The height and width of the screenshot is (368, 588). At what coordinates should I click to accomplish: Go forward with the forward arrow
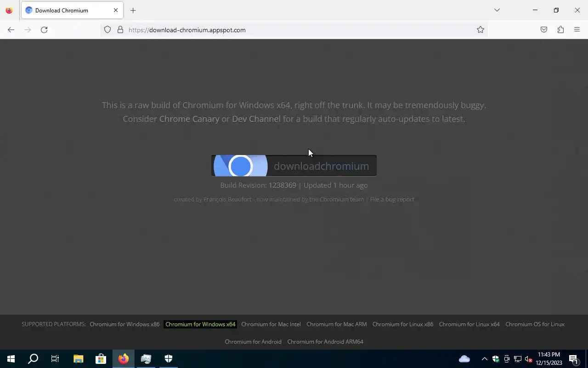tap(28, 30)
